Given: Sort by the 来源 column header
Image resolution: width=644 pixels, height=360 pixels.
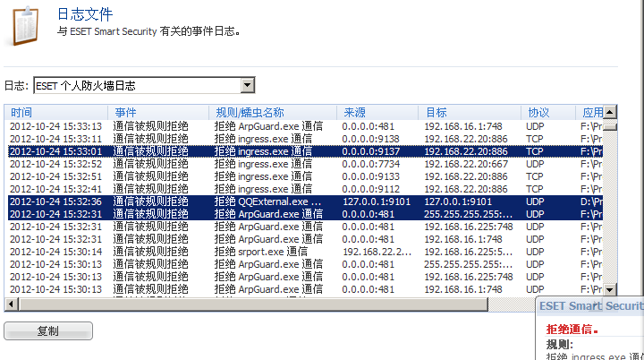Looking at the screenshot, I should pos(377,112).
